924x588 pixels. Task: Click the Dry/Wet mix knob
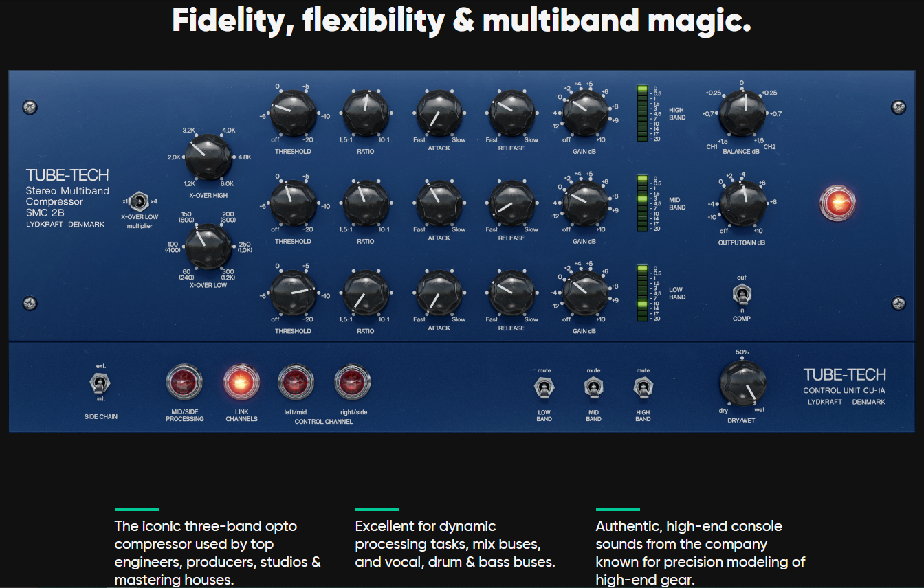pyautogui.click(x=742, y=384)
